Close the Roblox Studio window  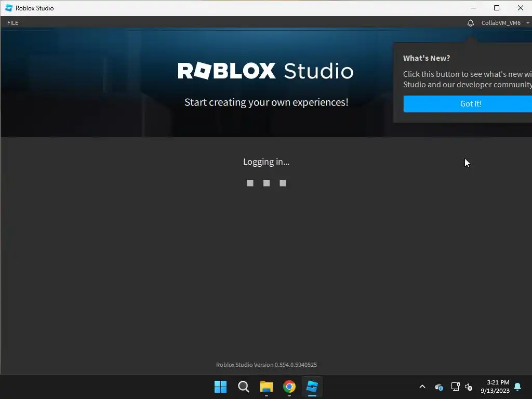[521, 8]
